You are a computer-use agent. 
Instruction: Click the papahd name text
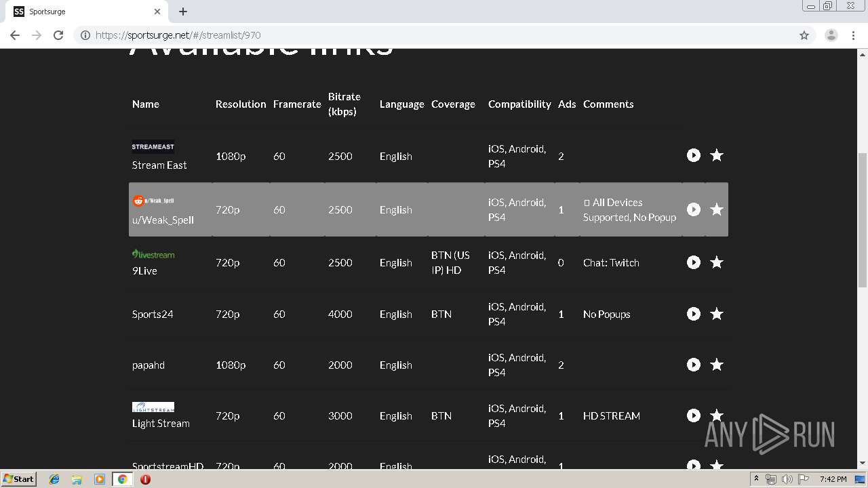(x=149, y=365)
